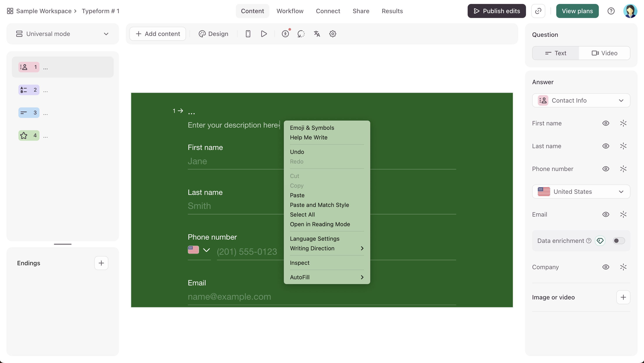Viewport: 644px width, 363px height.
Task: Open form settings gear icon
Action: [x=333, y=34]
